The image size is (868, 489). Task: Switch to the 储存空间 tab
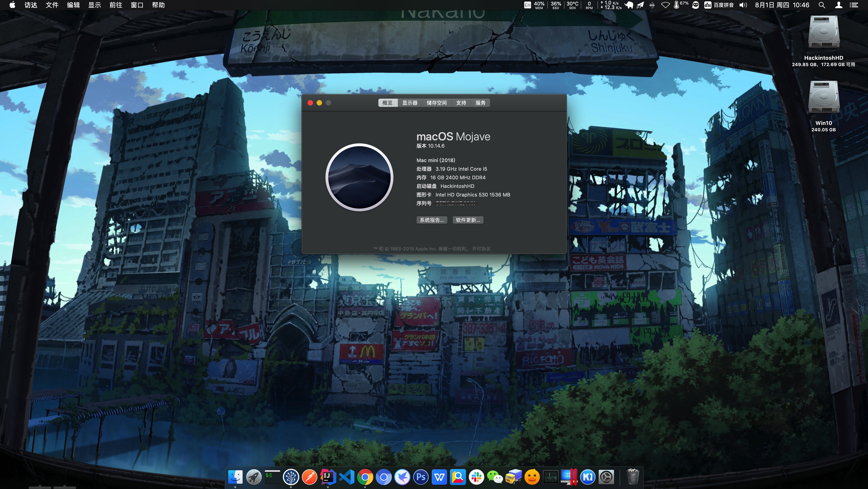[436, 103]
